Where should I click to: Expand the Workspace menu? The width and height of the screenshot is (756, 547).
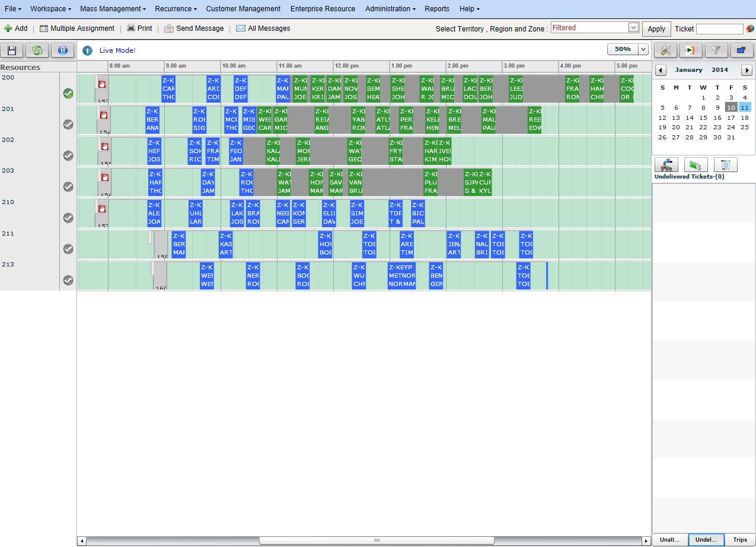pos(50,9)
